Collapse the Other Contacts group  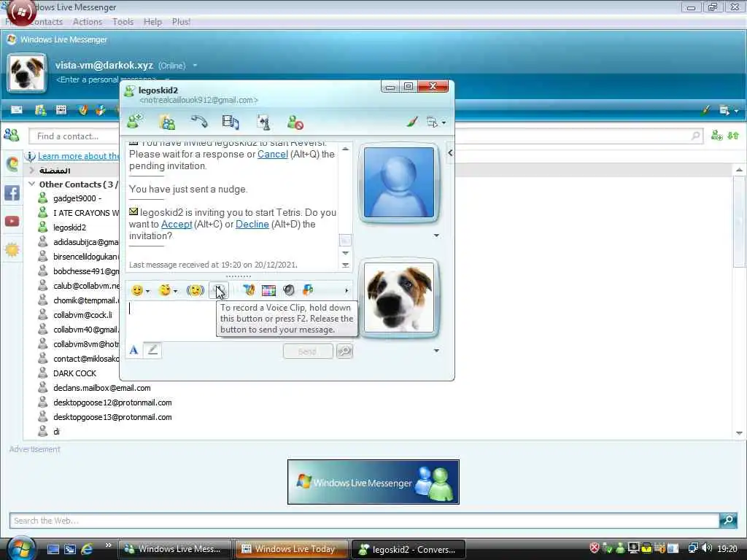click(x=31, y=184)
